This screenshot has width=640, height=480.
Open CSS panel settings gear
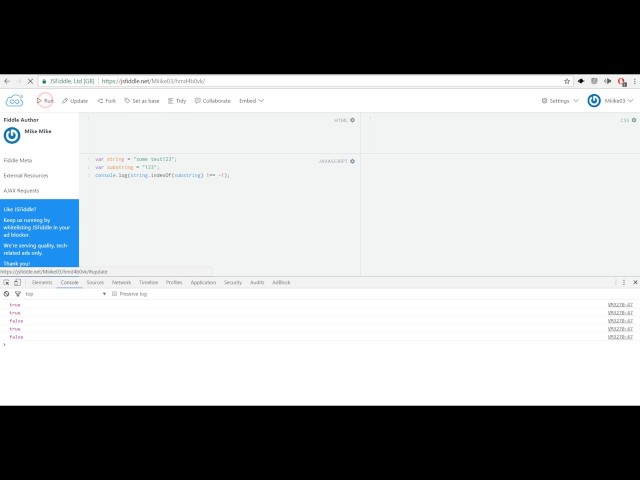pos(634,120)
